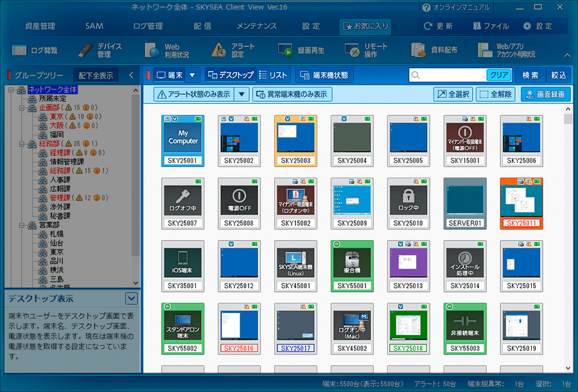Viewport: 578px width, 392px height.
Task: Open 端末 dropdown arrow
Action: 193,75
